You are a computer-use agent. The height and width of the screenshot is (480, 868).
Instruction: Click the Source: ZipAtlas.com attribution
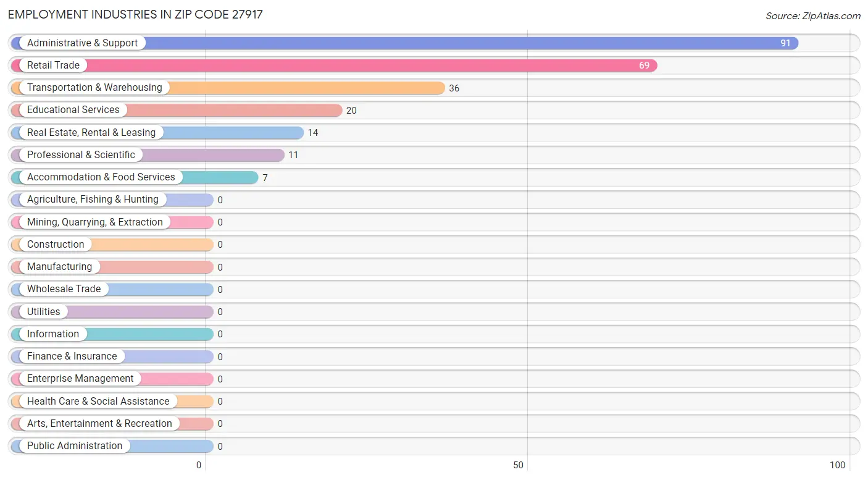813,16
